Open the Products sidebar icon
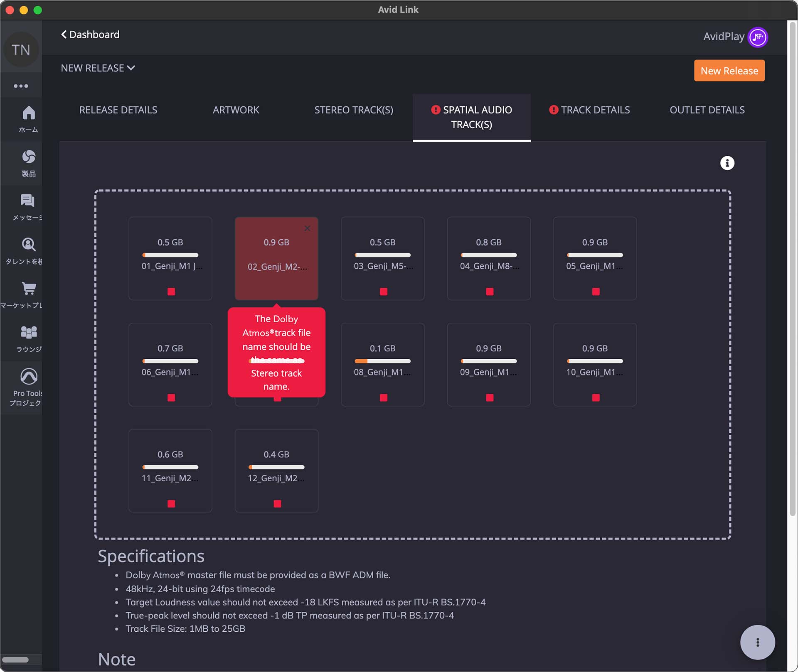Screen dimensions: 798x672 point(28,157)
